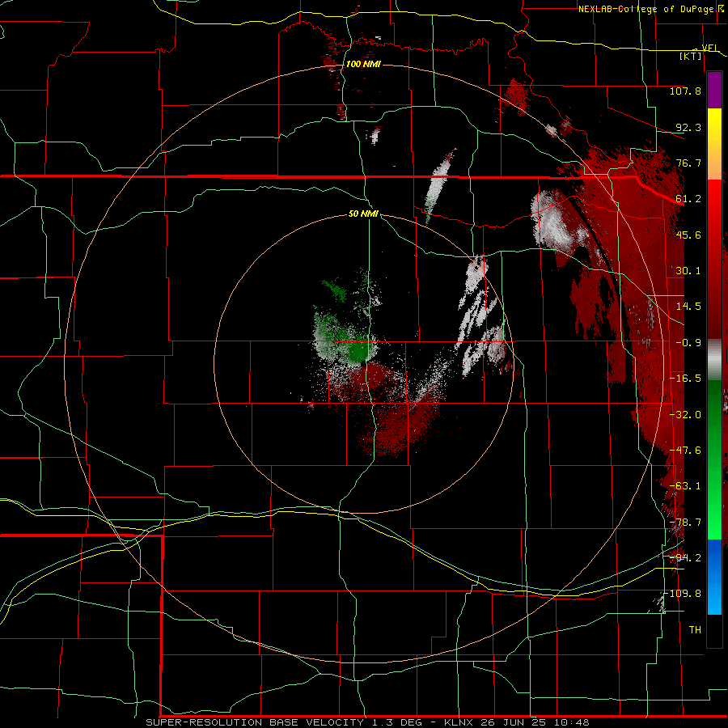Select the 61.2 value on velocity scale
Screen dimensions: 728x728
tap(688, 199)
